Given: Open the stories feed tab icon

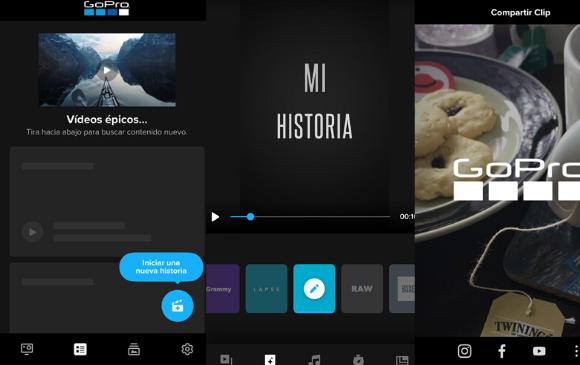Looking at the screenshot, I should (x=80, y=349).
